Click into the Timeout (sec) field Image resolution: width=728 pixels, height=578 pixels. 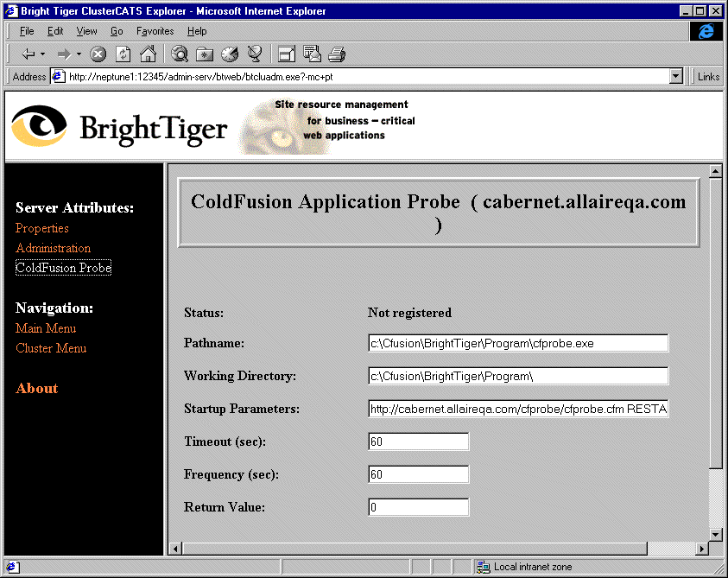pos(418,441)
